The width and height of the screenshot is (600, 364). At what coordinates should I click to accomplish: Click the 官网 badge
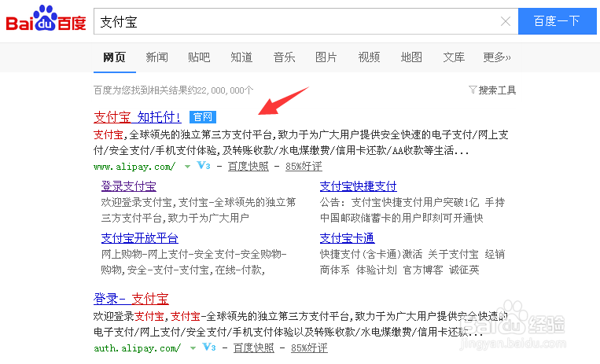click(203, 117)
